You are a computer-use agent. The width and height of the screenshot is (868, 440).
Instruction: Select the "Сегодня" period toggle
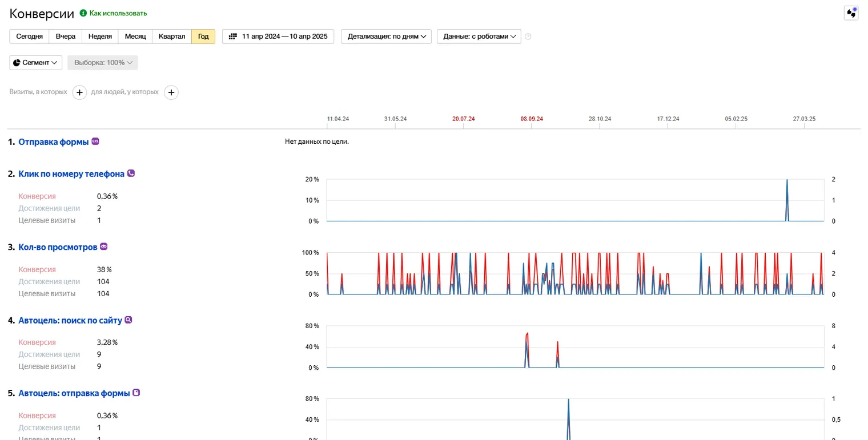click(29, 37)
